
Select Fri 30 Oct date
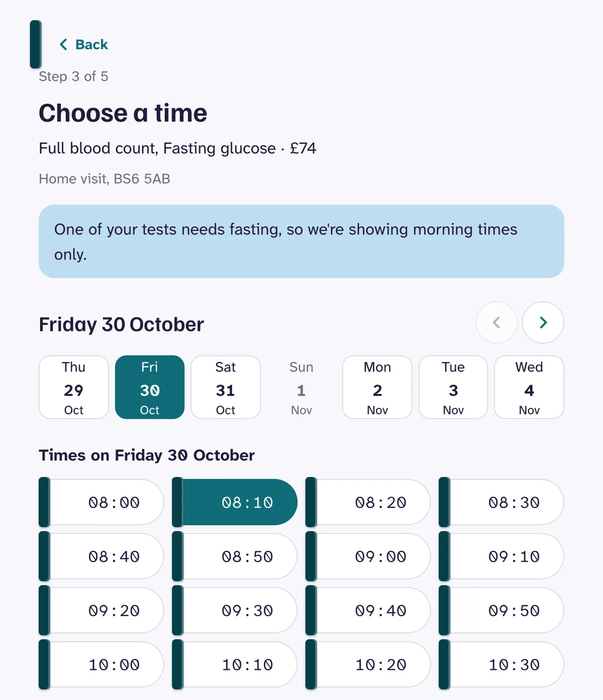pos(150,387)
